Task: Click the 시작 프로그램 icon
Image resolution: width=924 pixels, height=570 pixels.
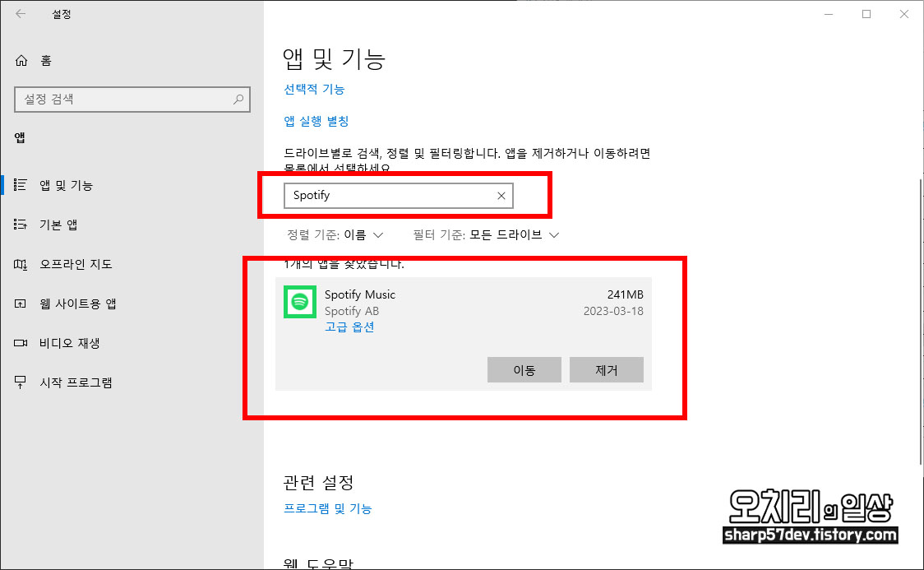Action: 20,382
